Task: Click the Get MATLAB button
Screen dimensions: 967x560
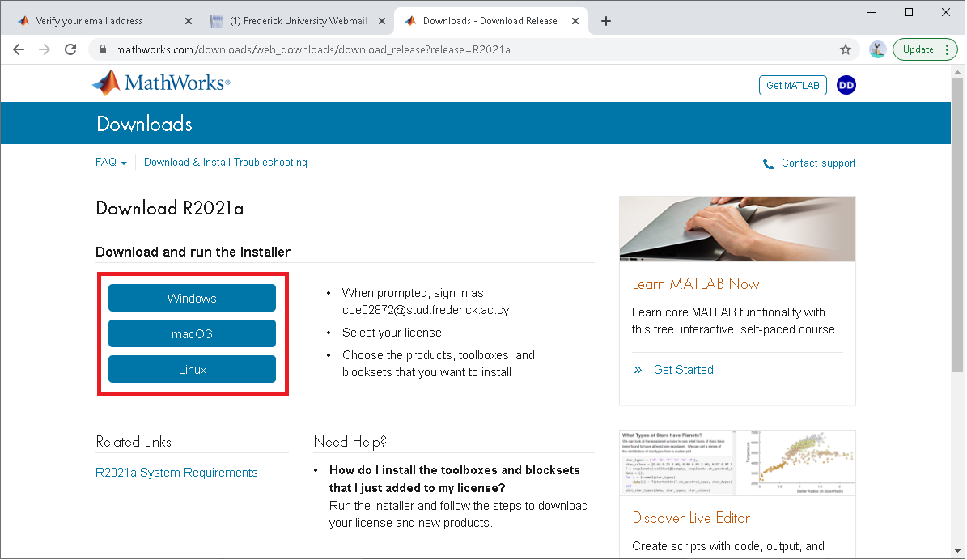Action: [792, 85]
